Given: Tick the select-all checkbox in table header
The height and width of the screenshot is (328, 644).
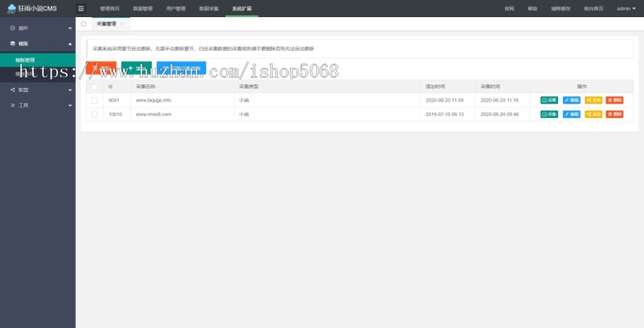Looking at the screenshot, I should pos(94,86).
